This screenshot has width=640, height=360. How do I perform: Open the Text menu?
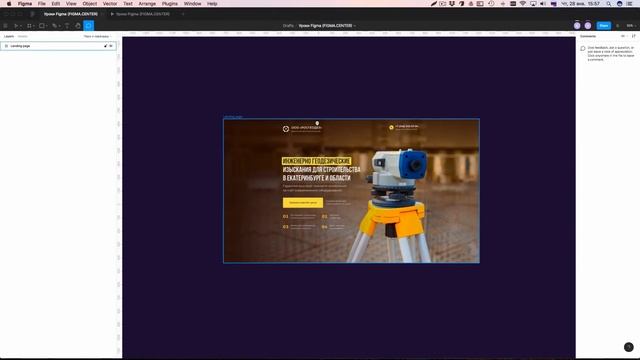(x=128, y=4)
